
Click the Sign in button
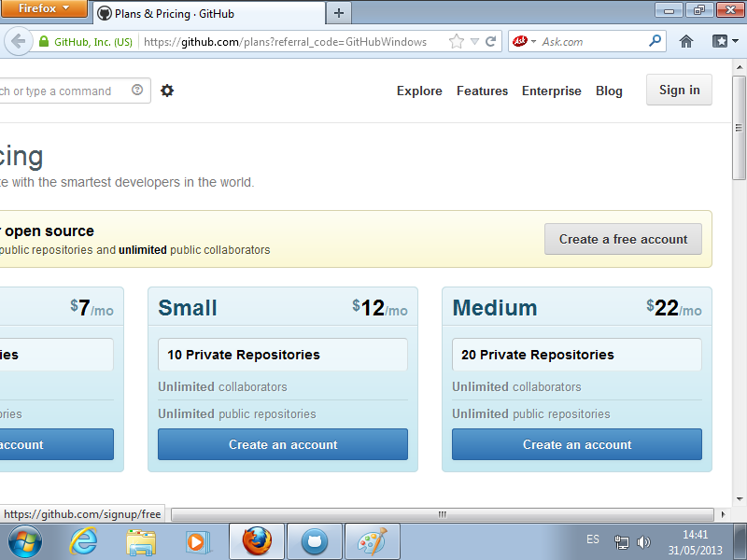pyautogui.click(x=679, y=90)
